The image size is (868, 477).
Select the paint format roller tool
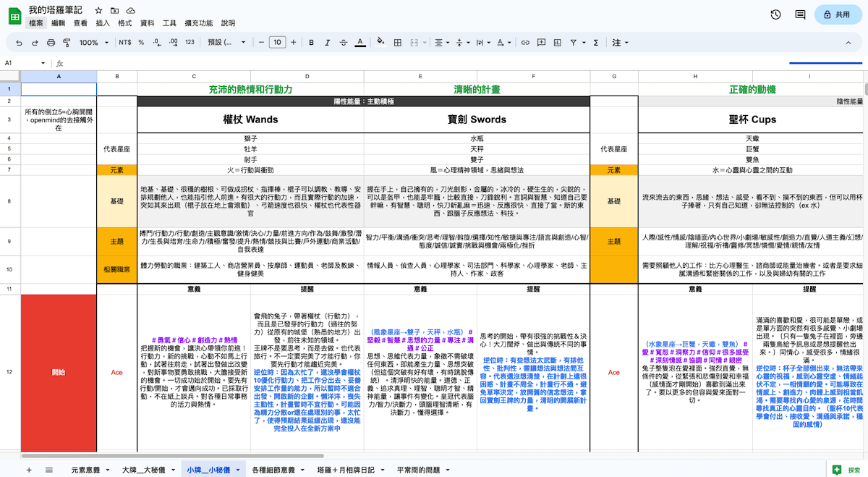(x=67, y=43)
